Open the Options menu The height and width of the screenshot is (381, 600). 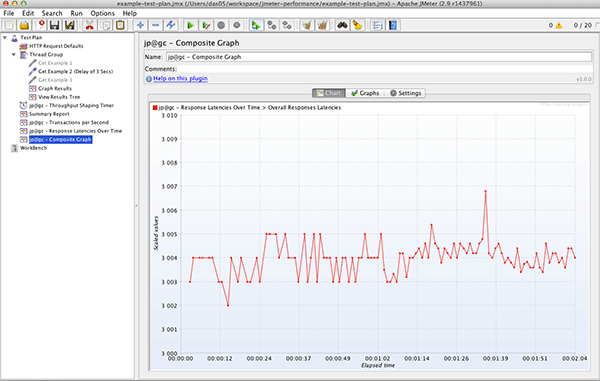coord(103,13)
